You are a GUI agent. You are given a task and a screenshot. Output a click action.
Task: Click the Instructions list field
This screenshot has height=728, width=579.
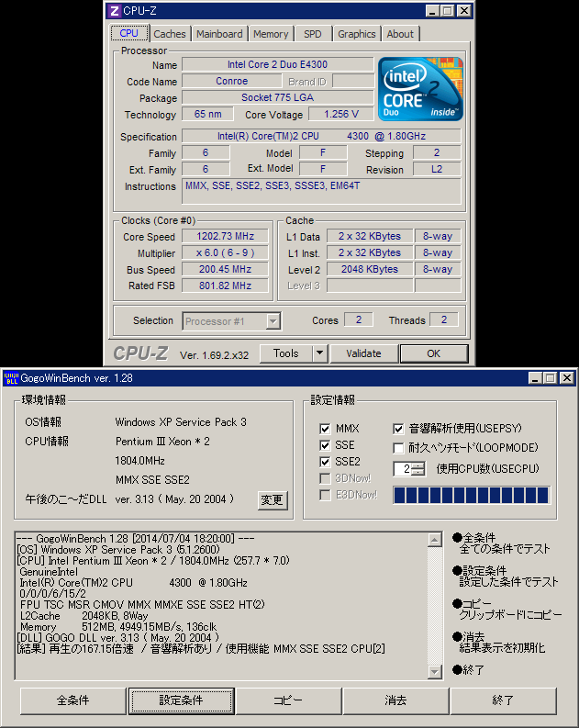(x=321, y=191)
